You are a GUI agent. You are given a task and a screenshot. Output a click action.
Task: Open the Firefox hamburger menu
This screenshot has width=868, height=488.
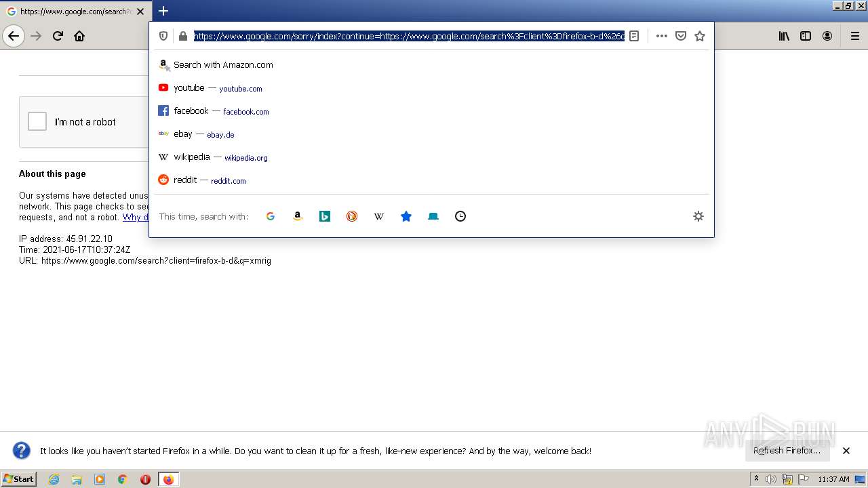click(x=855, y=36)
